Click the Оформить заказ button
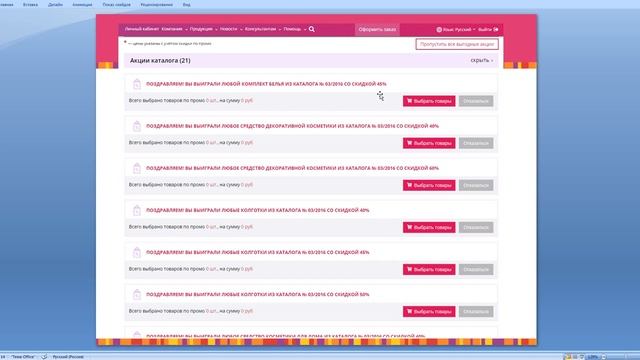 [377, 29]
